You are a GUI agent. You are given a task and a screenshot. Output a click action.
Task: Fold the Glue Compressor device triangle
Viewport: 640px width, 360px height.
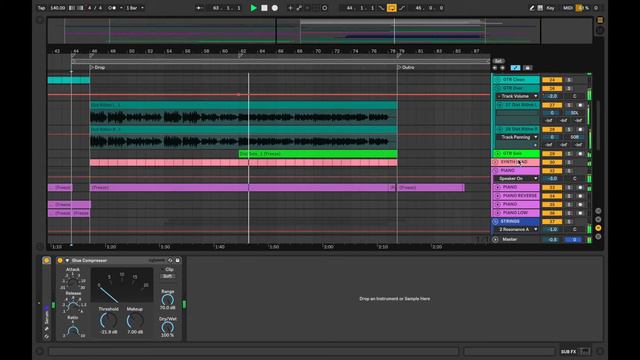click(x=67, y=260)
